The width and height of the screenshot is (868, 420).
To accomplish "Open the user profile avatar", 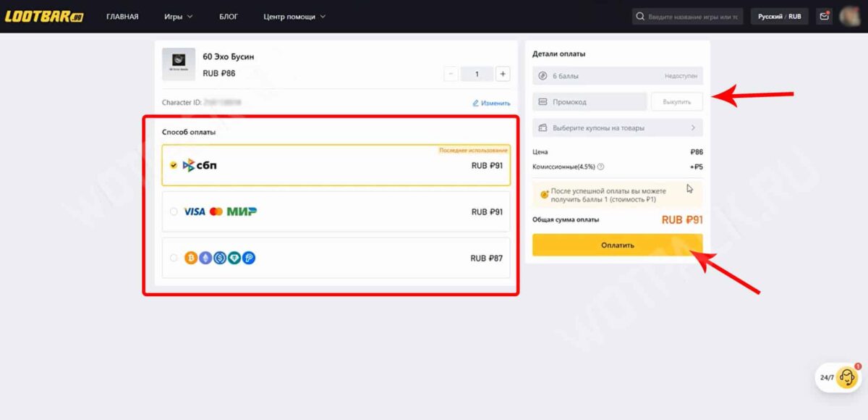I will tap(848, 16).
